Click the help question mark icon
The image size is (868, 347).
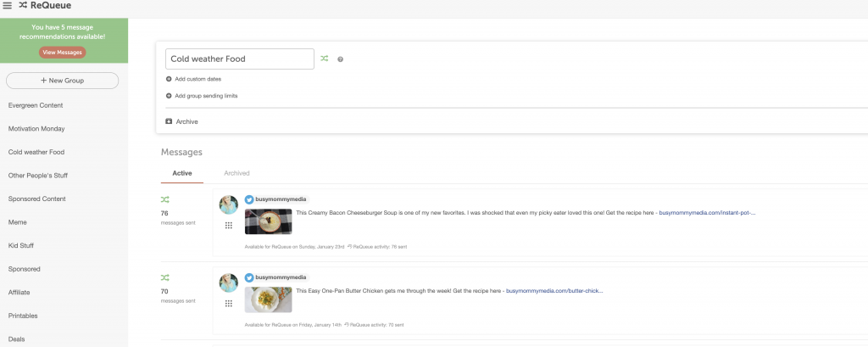pyautogui.click(x=340, y=59)
